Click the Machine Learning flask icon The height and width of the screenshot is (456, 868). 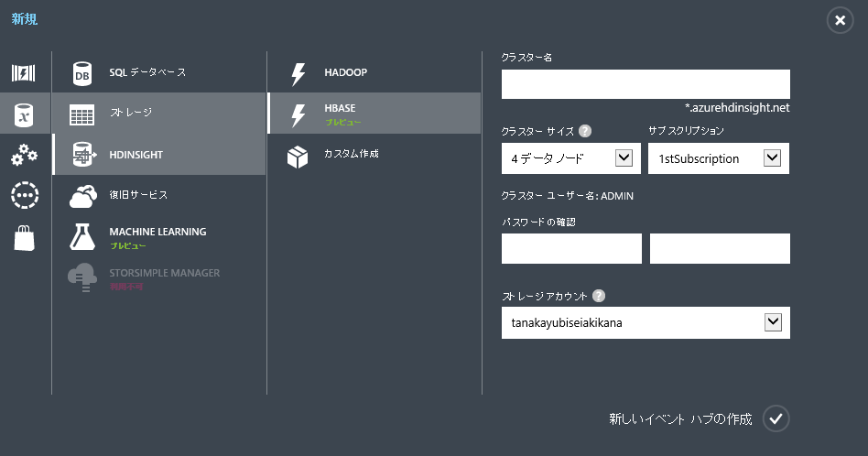click(x=82, y=236)
